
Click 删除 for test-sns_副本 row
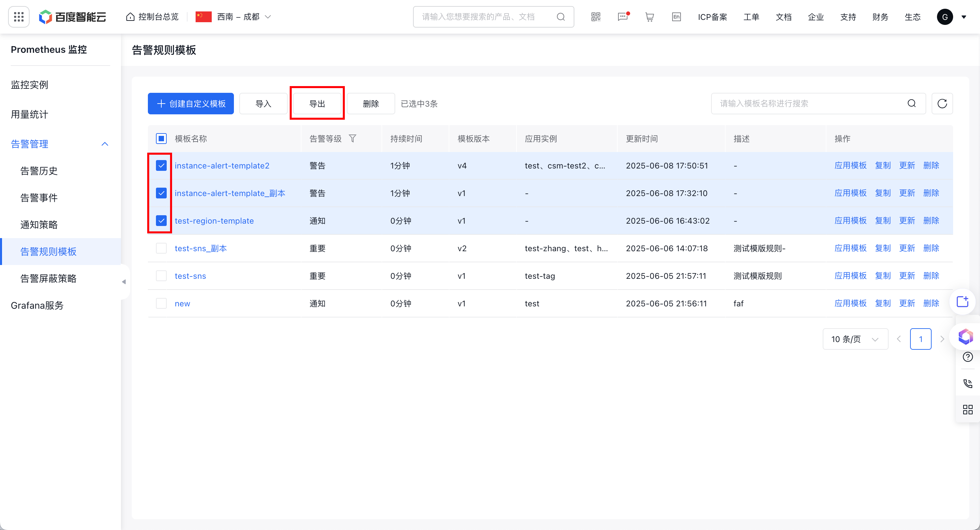[x=931, y=248]
